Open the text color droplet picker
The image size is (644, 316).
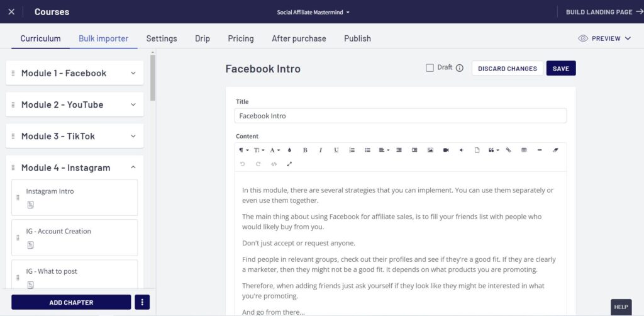[289, 150]
